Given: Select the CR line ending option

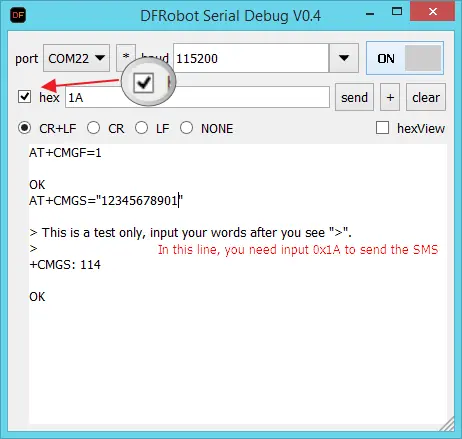Looking at the screenshot, I should [94, 128].
